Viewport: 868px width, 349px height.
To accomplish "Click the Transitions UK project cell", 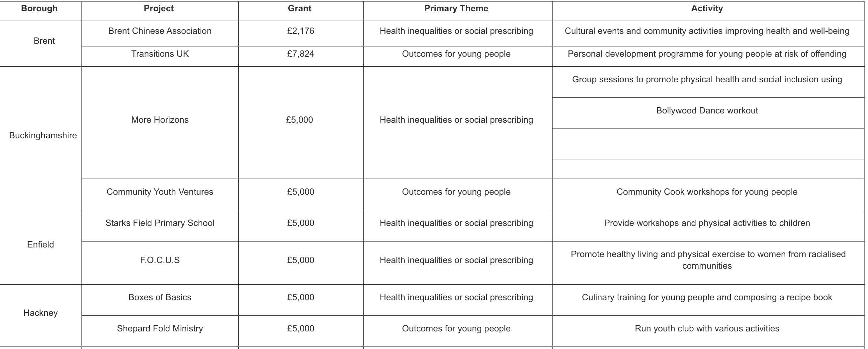I will (160, 54).
